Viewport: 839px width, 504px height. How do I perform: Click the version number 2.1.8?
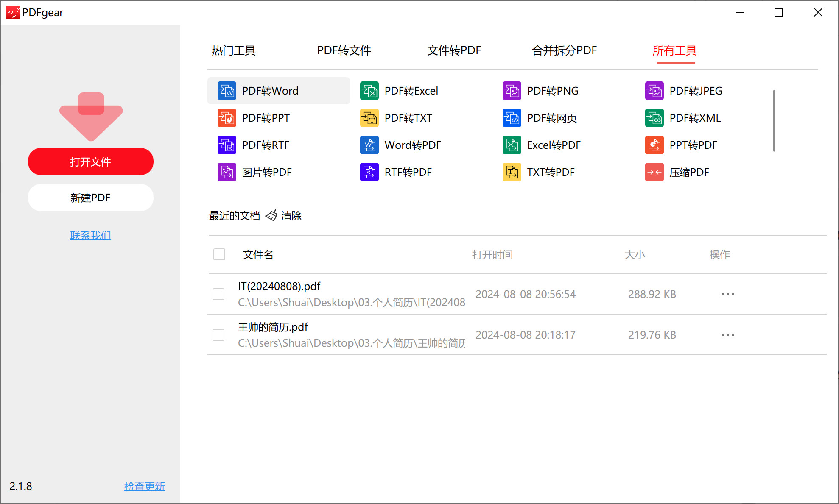tap(21, 486)
